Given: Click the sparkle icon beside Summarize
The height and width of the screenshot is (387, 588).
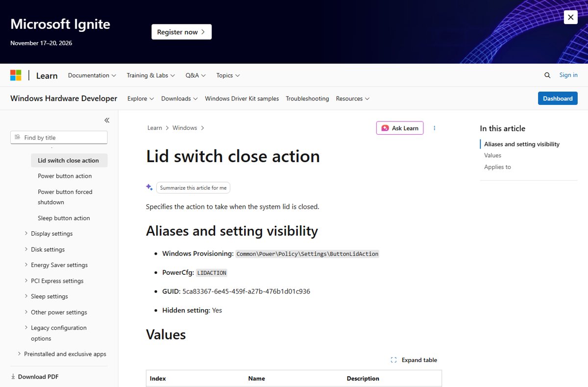Looking at the screenshot, I should click(x=149, y=187).
